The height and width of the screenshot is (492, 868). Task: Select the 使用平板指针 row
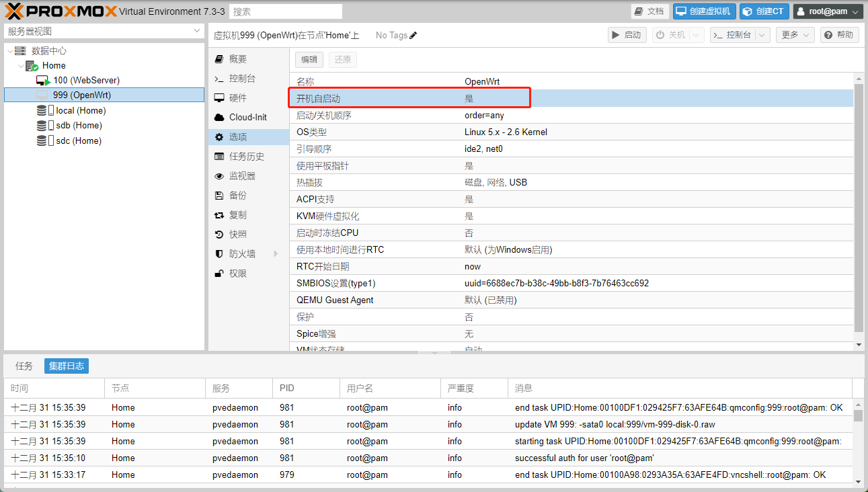(573, 165)
